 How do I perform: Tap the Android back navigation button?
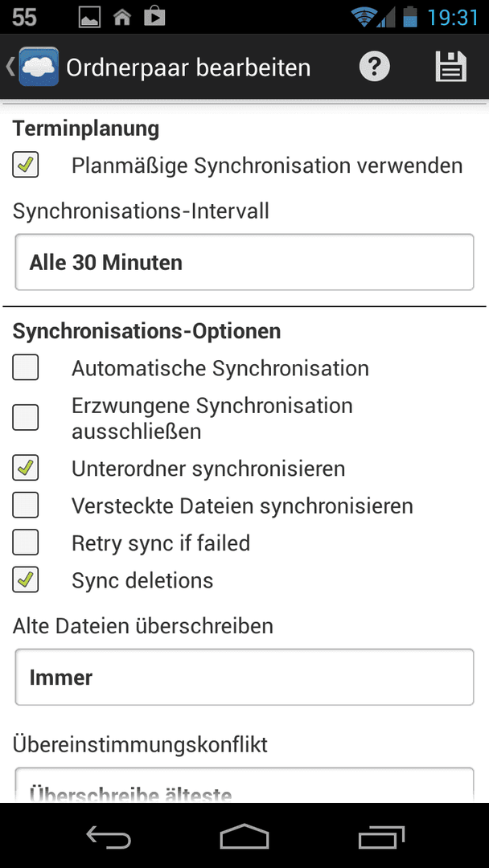coord(109,836)
